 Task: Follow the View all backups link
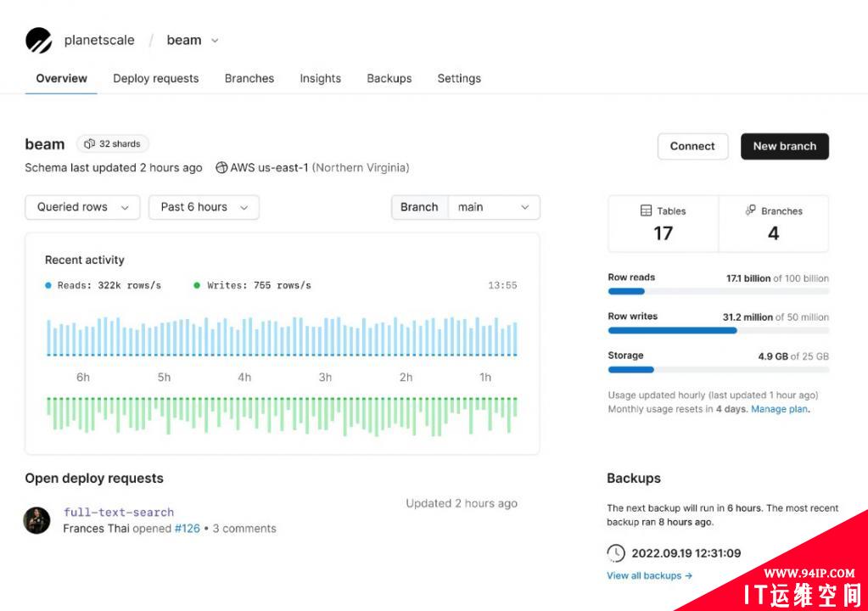(x=649, y=575)
